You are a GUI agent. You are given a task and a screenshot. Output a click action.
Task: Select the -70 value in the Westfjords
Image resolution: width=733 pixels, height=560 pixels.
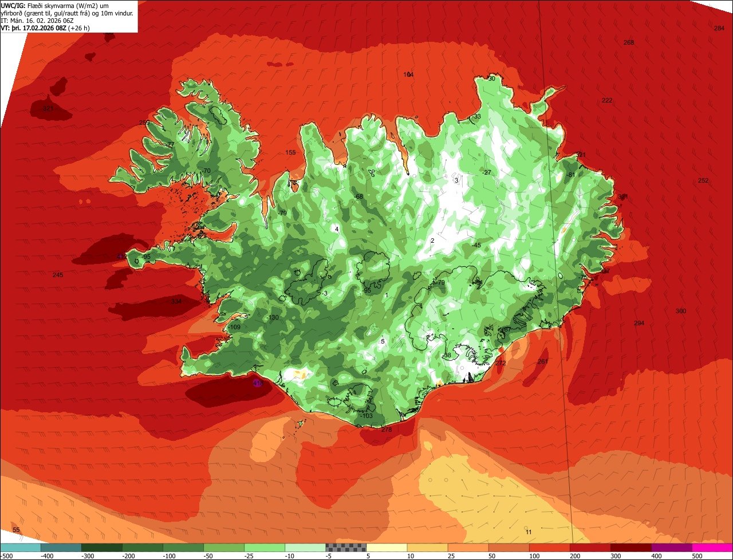point(206,171)
